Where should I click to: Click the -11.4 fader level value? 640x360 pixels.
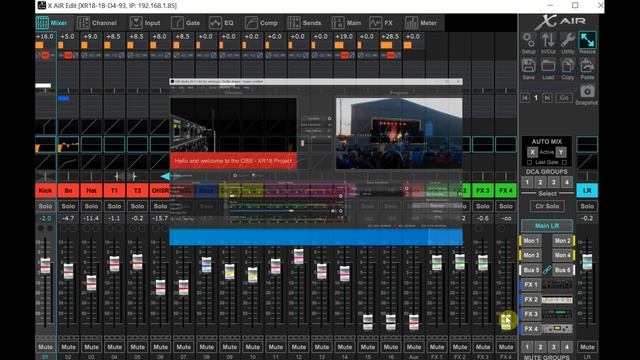coord(91,218)
